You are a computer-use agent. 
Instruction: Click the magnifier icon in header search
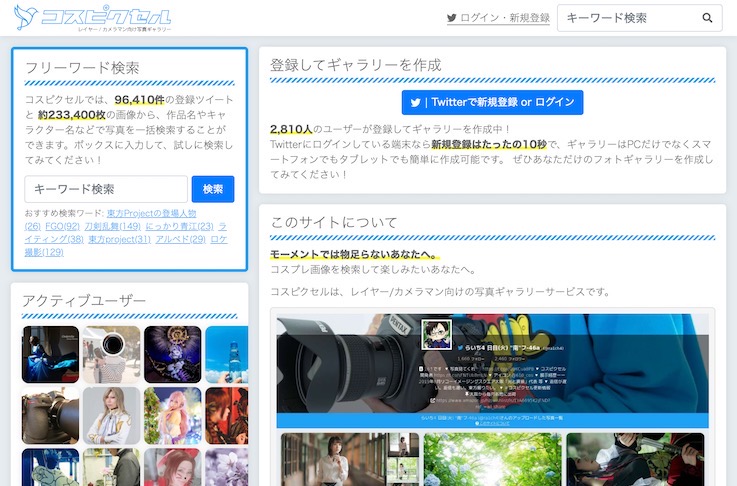(x=708, y=18)
